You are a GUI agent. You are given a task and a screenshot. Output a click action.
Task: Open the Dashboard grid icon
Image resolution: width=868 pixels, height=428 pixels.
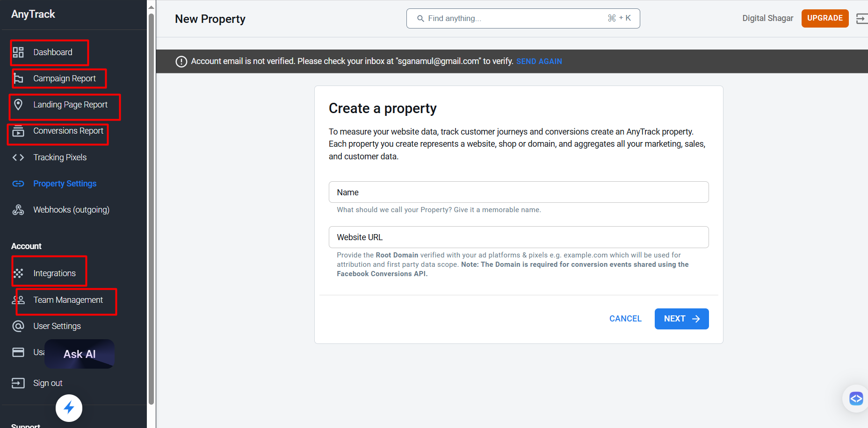coord(18,52)
